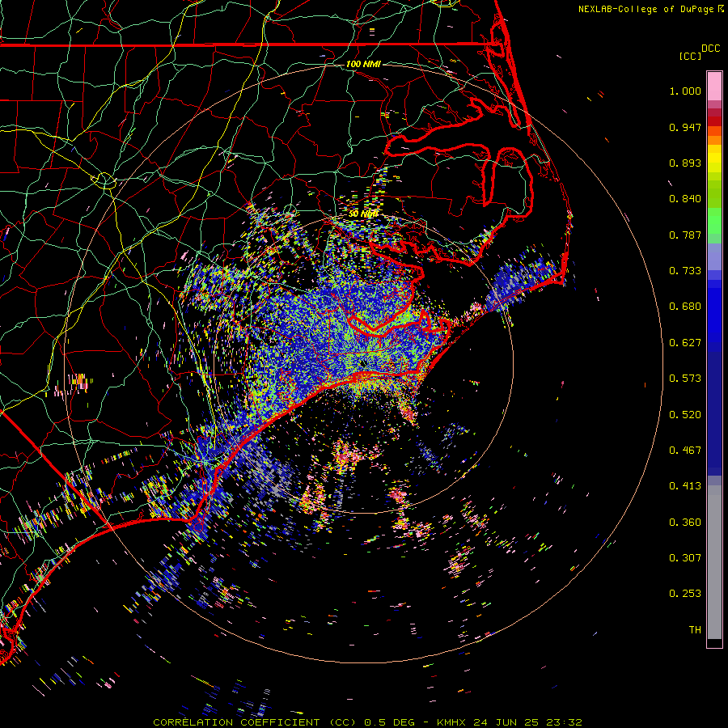Click the 0.733 scale value
Viewport: 728px width, 728px height.
click(685, 271)
